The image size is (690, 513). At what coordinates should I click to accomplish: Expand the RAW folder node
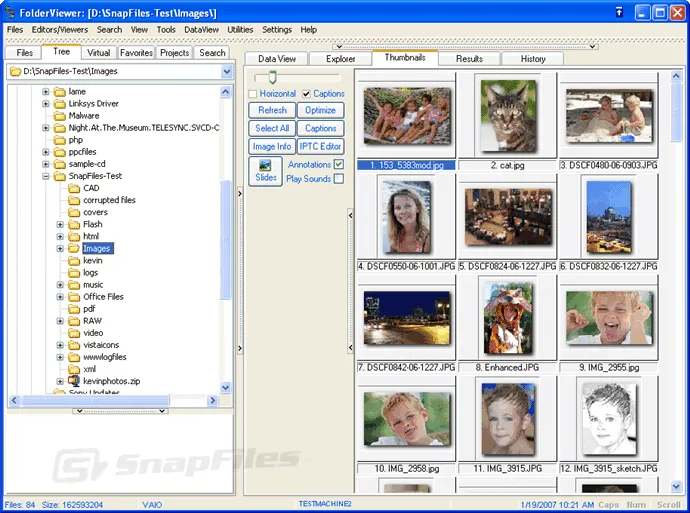(60, 321)
